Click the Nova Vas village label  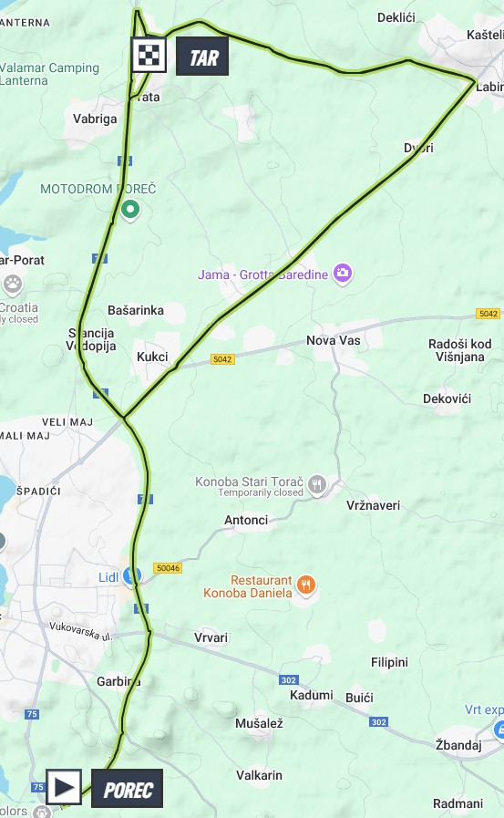[333, 341]
